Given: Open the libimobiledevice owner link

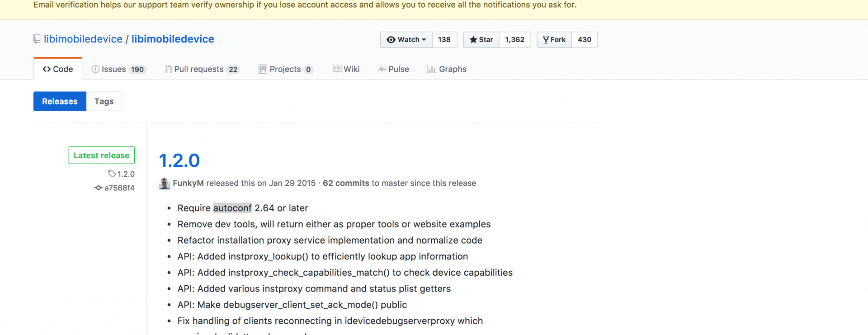Looking at the screenshot, I should point(83,39).
